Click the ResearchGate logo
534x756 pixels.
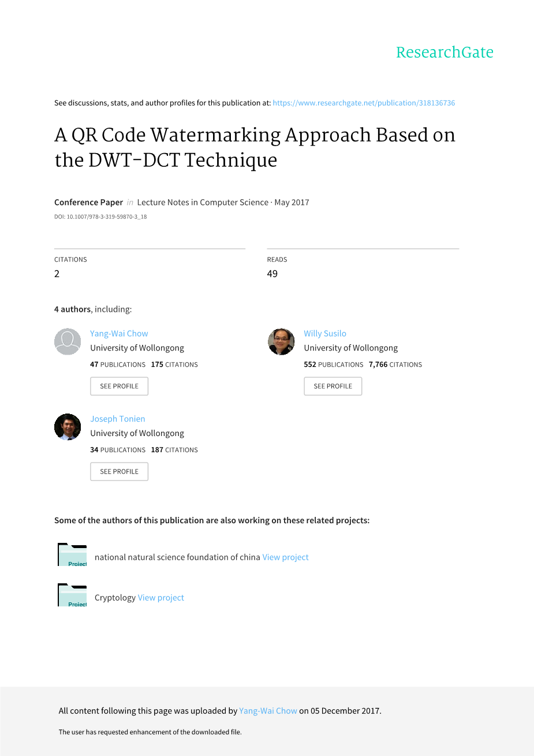[445, 53]
